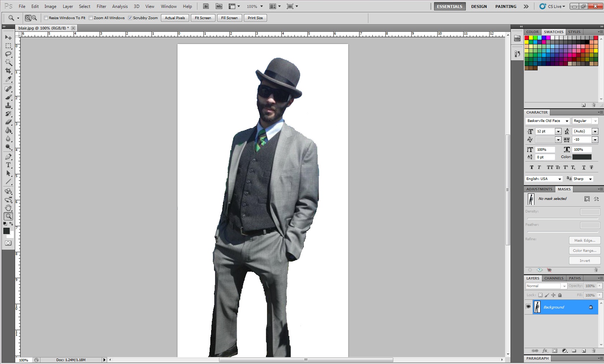The image size is (604, 364).
Task: Select the Pen tool
Action: [x=8, y=157]
